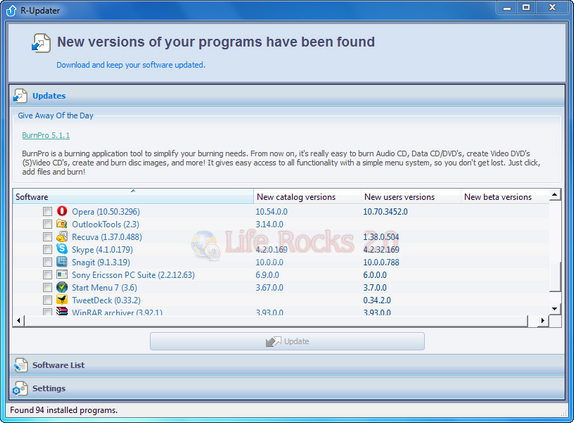Click the Skype icon in the list
This screenshot has height=423, width=574.
(62, 249)
